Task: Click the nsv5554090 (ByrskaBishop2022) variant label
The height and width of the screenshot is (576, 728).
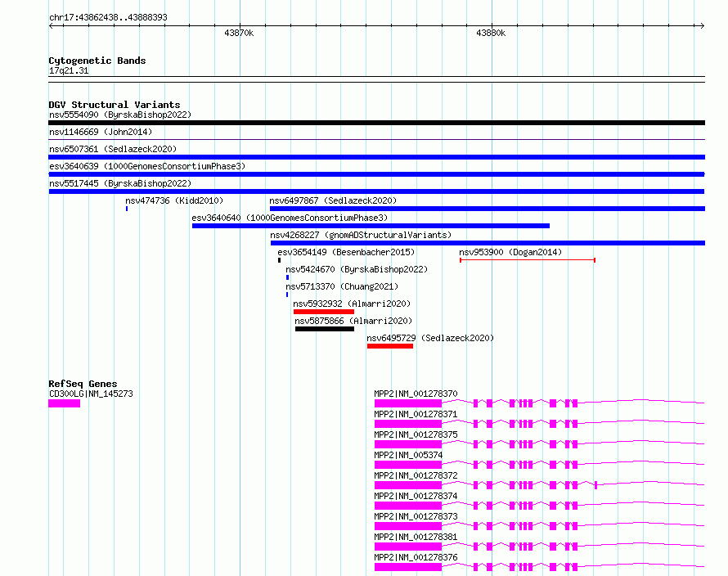Action: (x=120, y=115)
